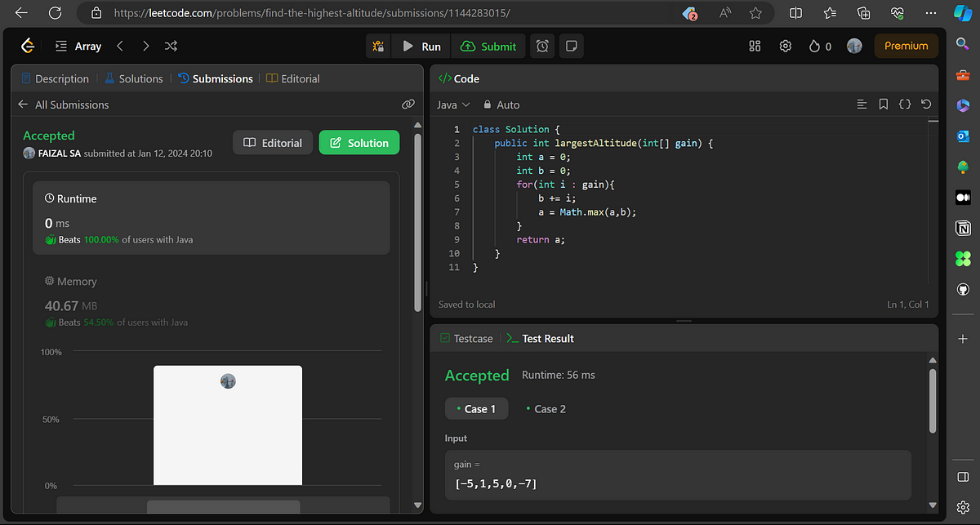
Task: Copy the submission link icon
Action: tap(408, 105)
